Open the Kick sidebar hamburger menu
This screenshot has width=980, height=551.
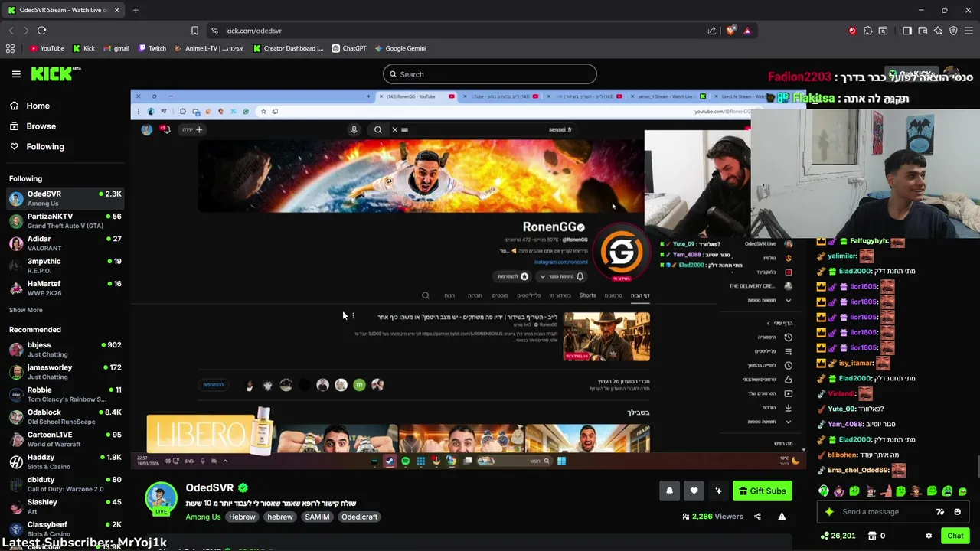tap(16, 74)
